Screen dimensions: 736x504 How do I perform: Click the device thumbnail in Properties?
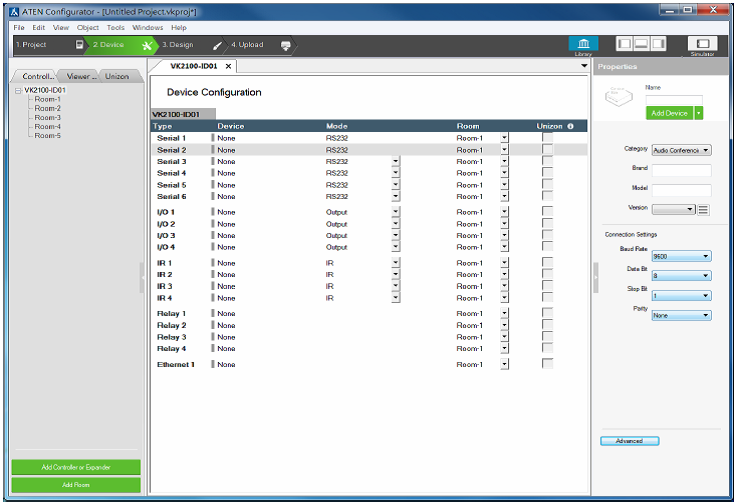coord(619,96)
